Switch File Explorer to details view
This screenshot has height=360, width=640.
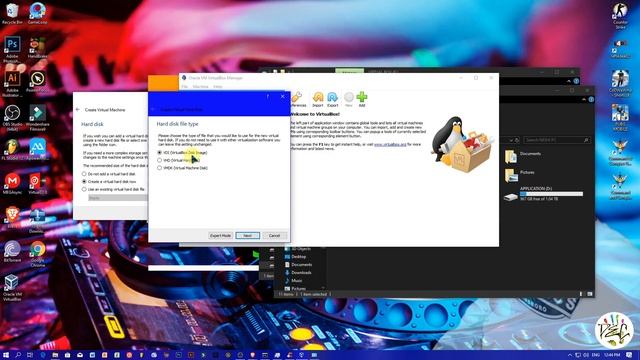tap(581, 294)
